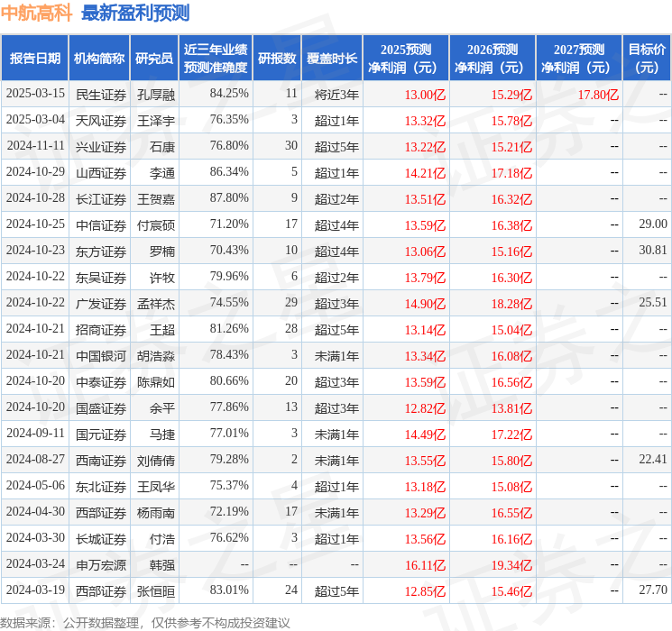Select the 民生证券 institution cell
This screenshot has width=672, height=631.
(101, 95)
